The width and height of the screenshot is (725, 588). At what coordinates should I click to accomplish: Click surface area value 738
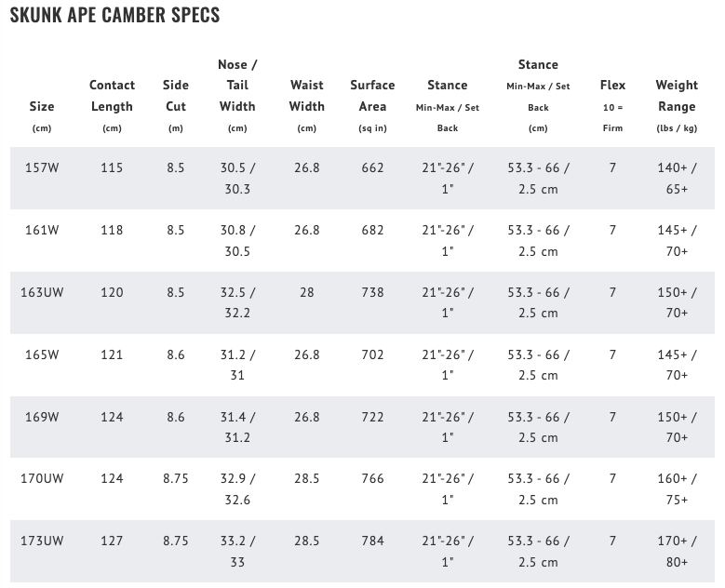click(372, 292)
